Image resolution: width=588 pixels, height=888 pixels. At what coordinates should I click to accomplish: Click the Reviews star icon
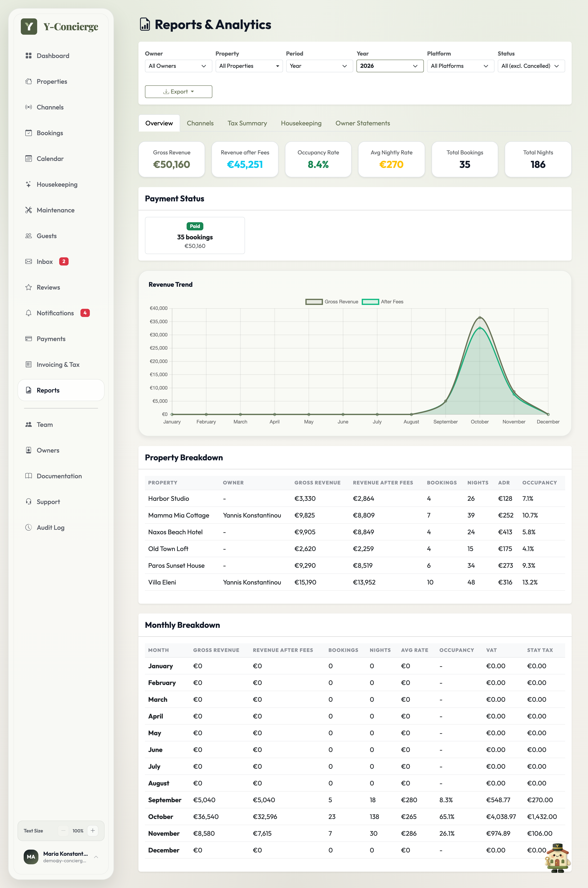[28, 287]
